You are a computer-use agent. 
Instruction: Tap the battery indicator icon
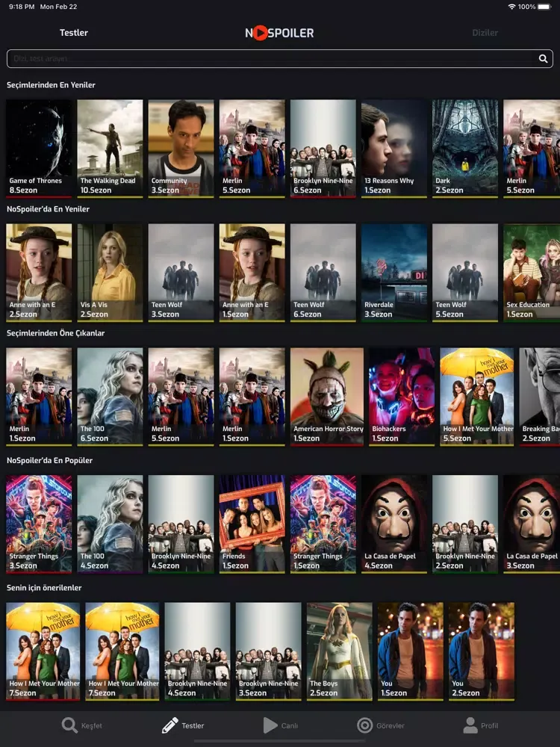click(544, 7)
